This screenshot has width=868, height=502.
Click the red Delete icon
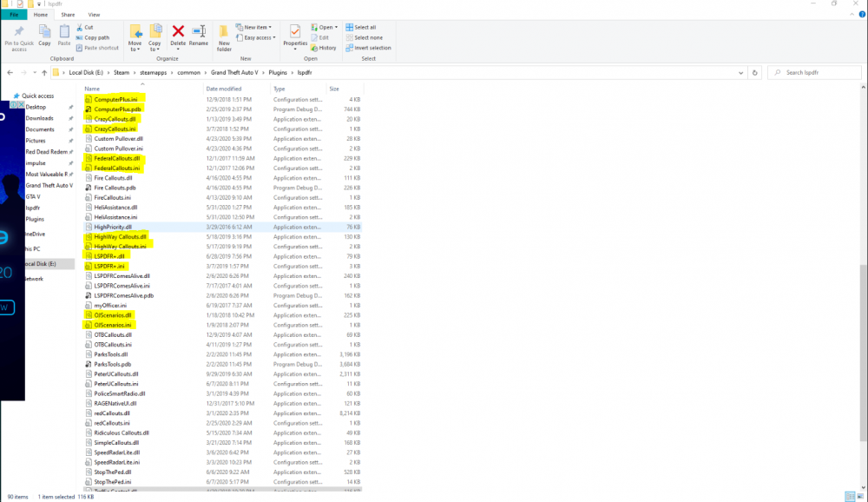click(x=178, y=33)
